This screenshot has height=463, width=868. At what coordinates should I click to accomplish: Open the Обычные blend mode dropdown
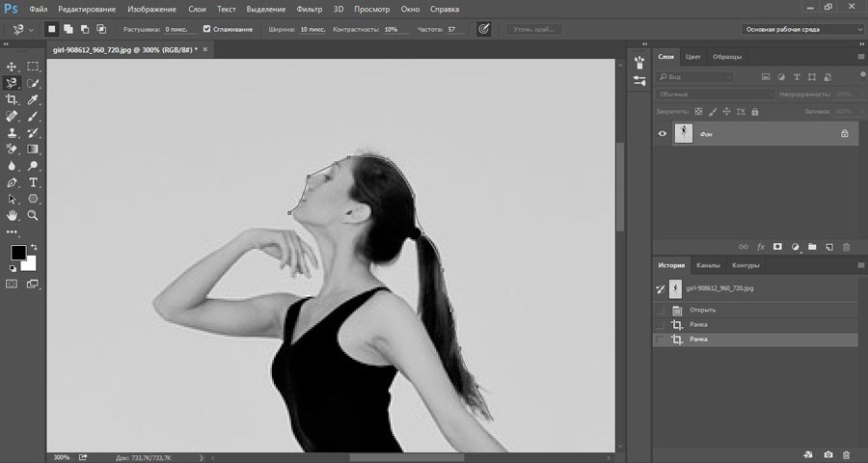click(716, 95)
